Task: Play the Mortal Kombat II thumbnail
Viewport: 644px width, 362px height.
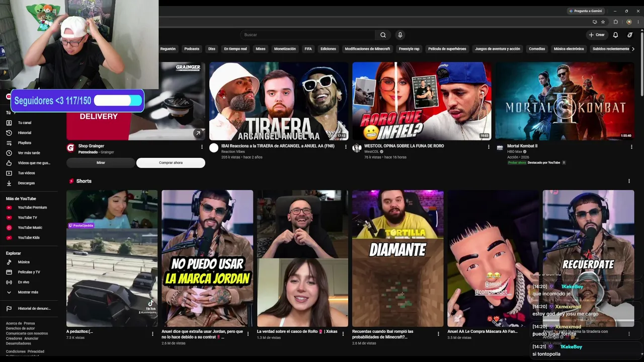Action: [565, 101]
